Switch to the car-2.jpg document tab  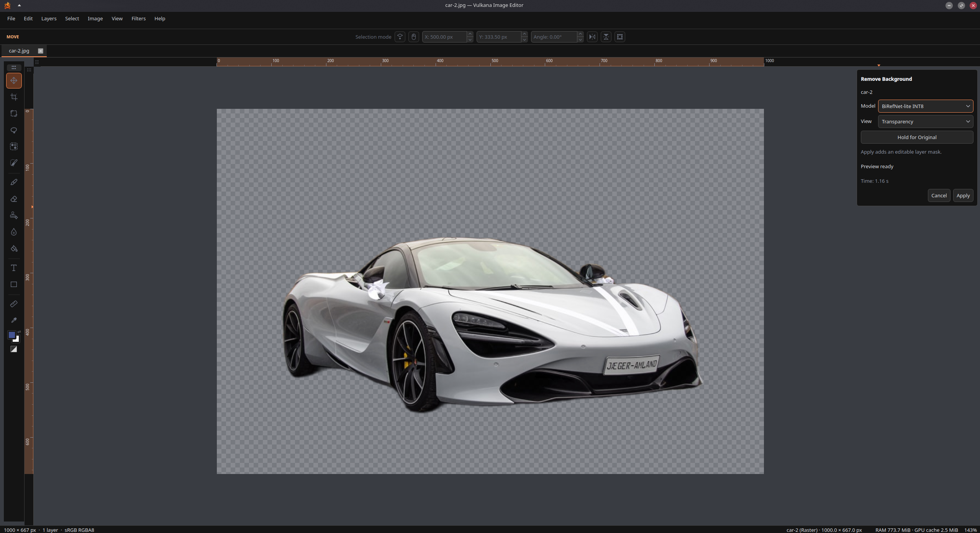19,51
